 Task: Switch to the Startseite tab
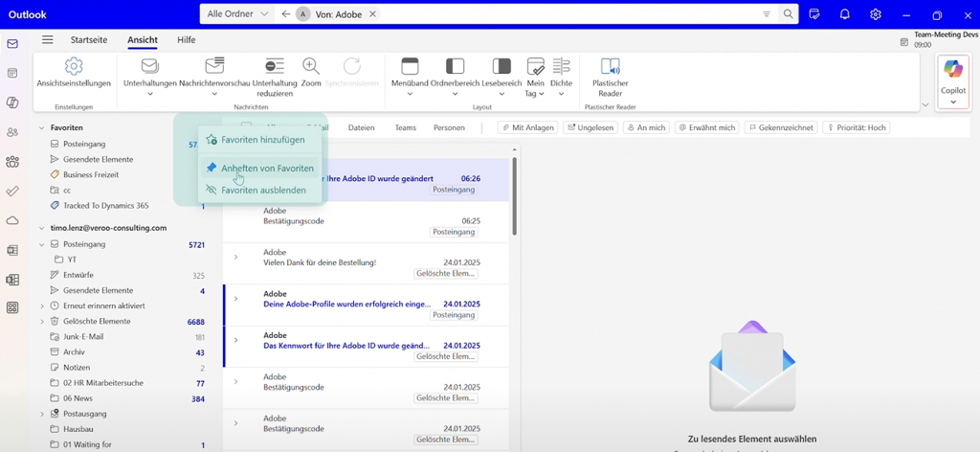pyautogui.click(x=89, y=40)
